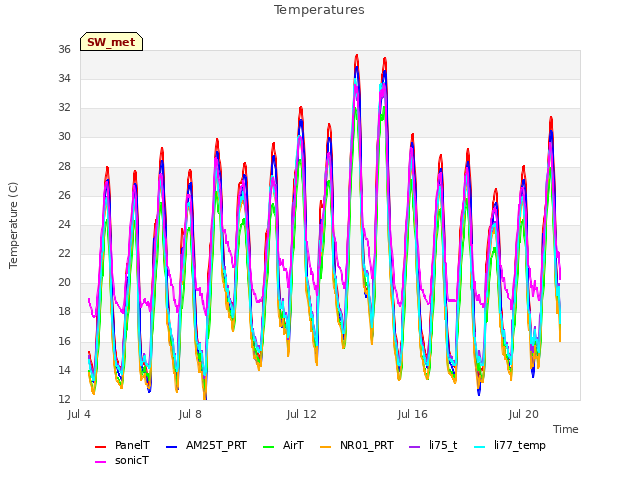This screenshot has width=640, height=480.
Task: Click the cyan li77_temp legend color marker
Action: click(480, 447)
